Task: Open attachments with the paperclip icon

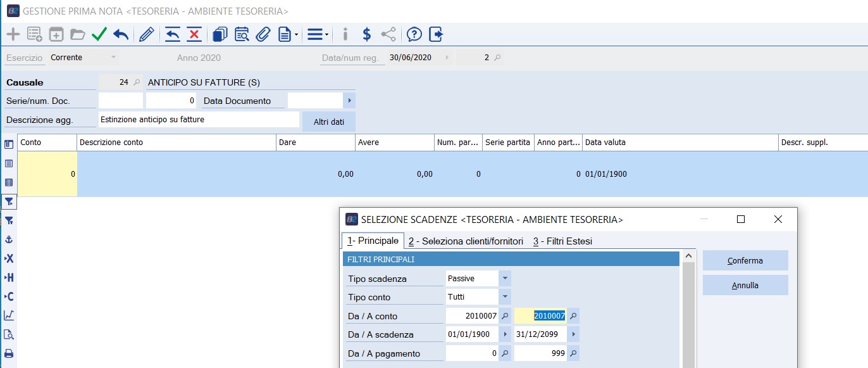Action: (263, 34)
